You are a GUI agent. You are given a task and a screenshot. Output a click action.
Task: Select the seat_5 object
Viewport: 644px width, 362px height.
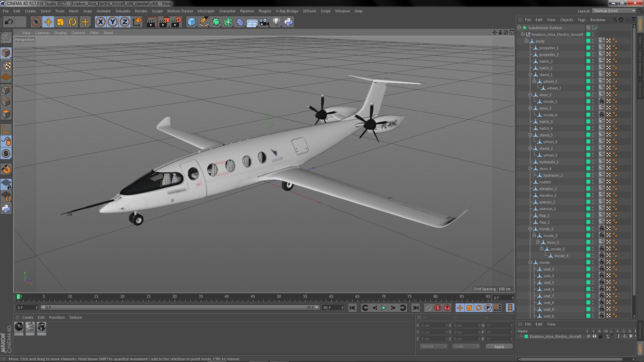(548, 283)
